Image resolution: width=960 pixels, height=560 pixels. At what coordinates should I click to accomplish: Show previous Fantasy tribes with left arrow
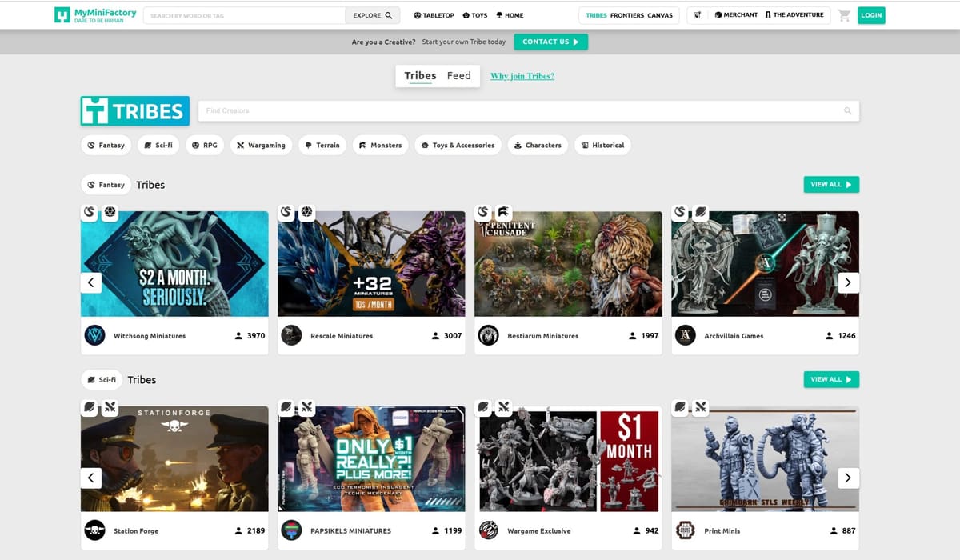click(91, 282)
